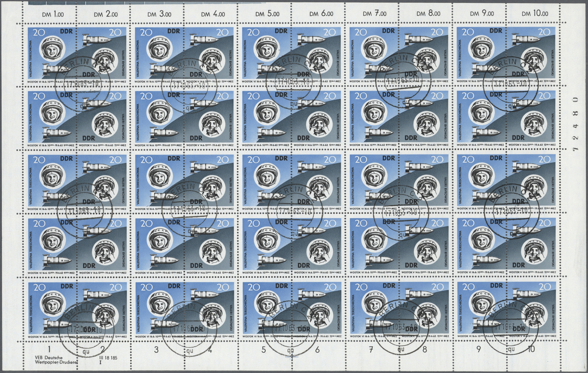Select the "DM 10.00" margin label
588x373 pixels.
click(x=535, y=14)
